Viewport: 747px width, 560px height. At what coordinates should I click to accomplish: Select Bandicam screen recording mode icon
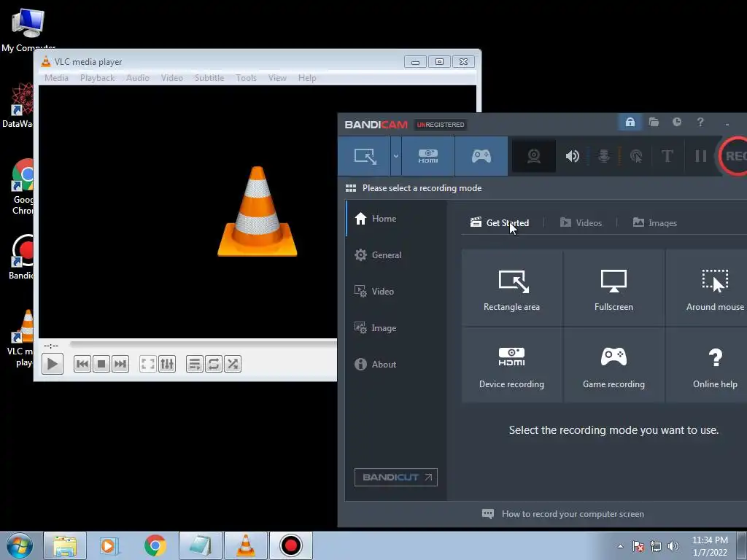point(365,156)
